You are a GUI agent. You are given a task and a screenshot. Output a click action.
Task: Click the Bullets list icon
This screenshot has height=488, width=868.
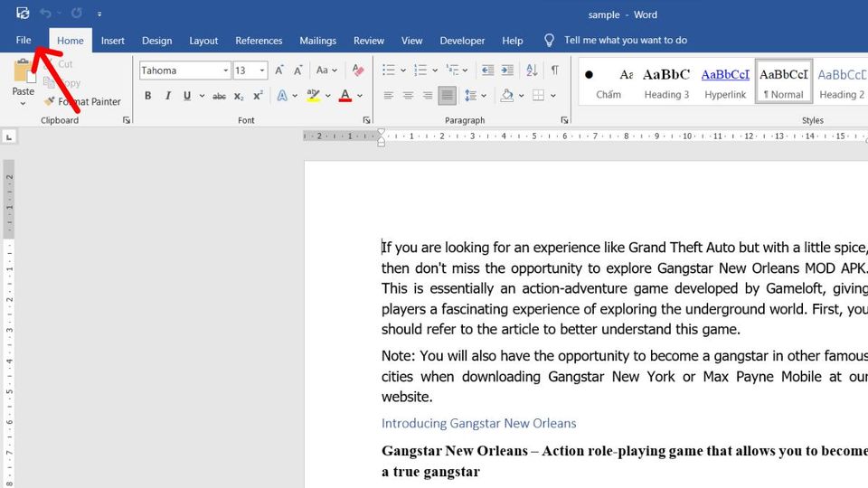[389, 70]
